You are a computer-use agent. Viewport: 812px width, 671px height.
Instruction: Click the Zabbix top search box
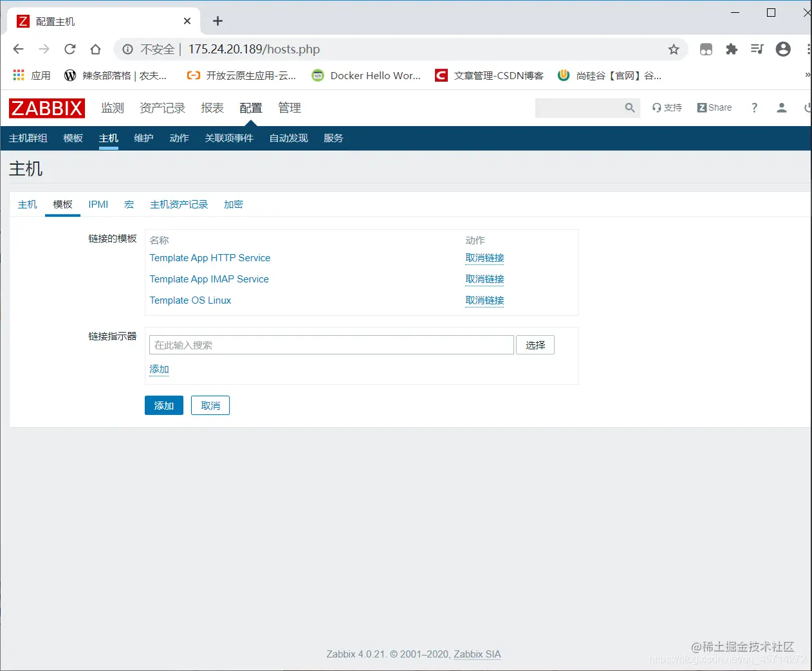click(x=580, y=107)
